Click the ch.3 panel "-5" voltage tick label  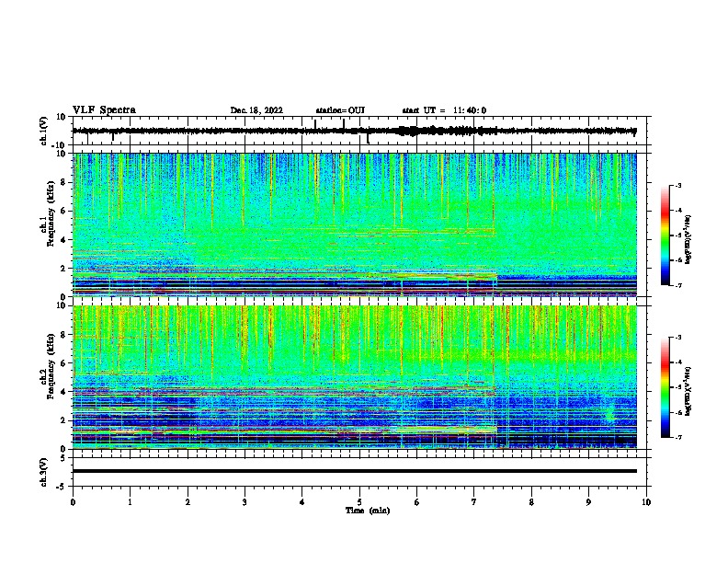63,486
